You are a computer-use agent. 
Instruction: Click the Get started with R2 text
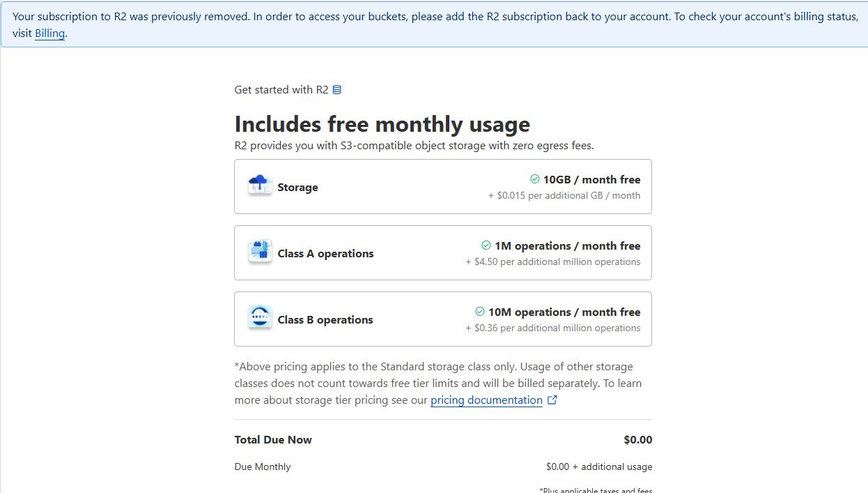point(281,89)
